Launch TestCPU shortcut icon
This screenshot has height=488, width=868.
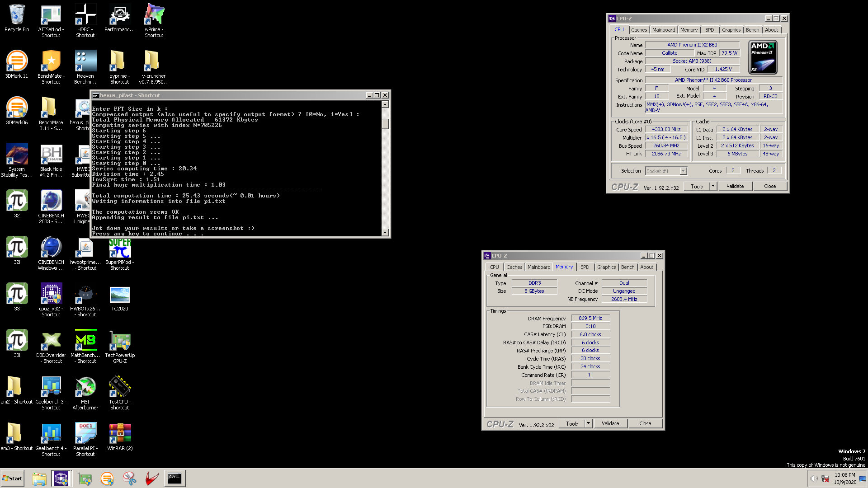(x=120, y=393)
